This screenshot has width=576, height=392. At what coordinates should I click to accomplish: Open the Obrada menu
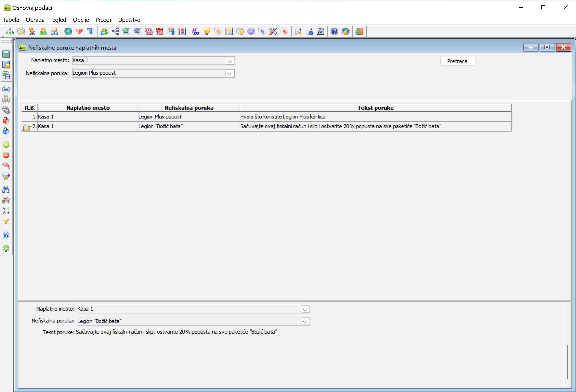pos(35,20)
